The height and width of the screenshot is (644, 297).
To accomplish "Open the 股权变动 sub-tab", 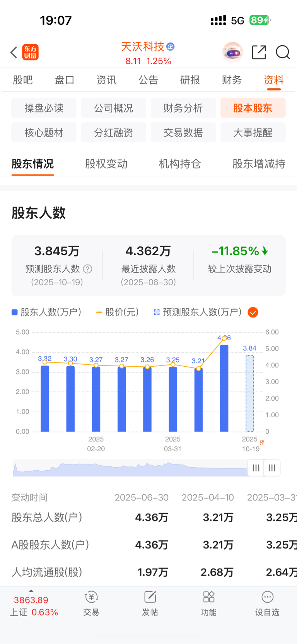I will click(106, 164).
